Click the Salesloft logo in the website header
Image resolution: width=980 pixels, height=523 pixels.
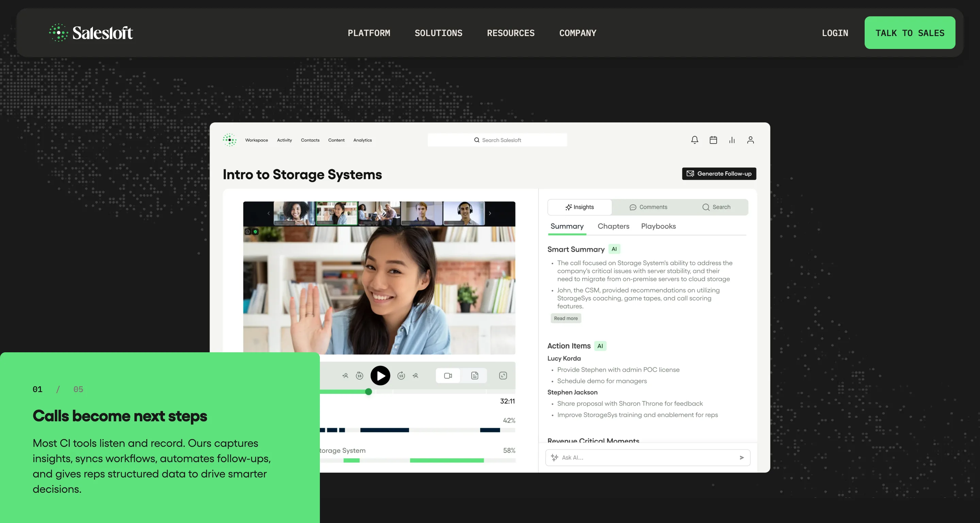[x=91, y=33]
